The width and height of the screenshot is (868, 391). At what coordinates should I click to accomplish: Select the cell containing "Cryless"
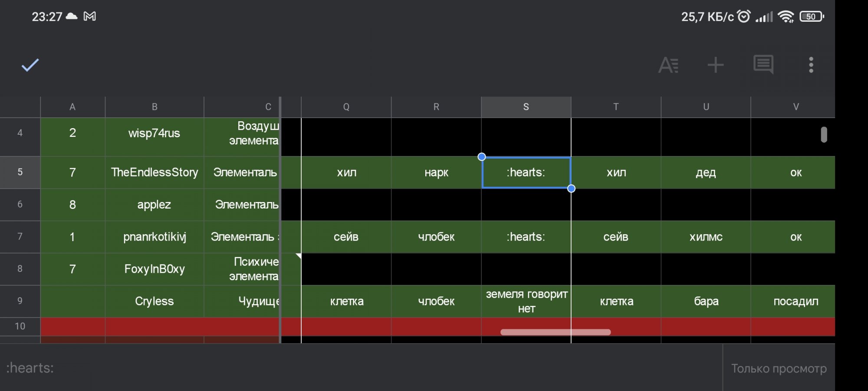(154, 302)
